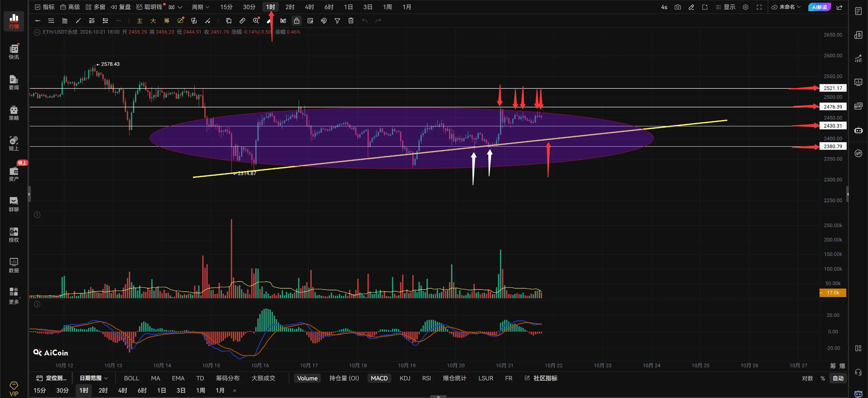This screenshot has width=868, height=398.
Task: Open 群聊 group chat sidebar item
Action: 14,204
